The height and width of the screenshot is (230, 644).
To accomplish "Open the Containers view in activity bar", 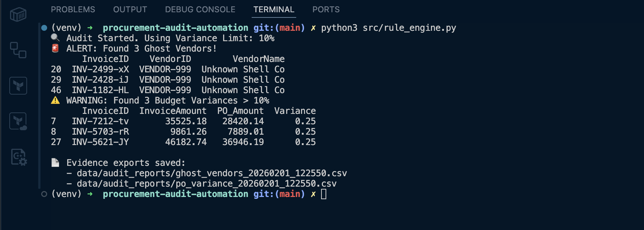I will [x=18, y=15].
